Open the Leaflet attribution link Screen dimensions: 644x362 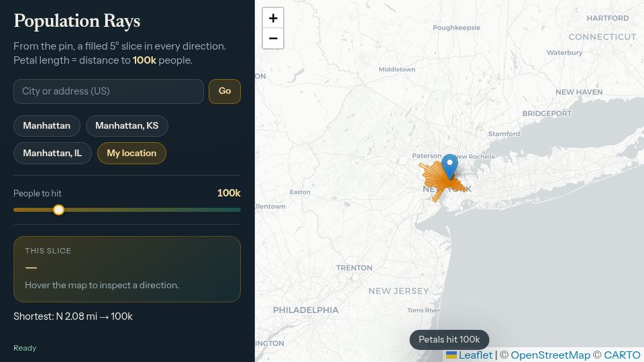pos(469,355)
